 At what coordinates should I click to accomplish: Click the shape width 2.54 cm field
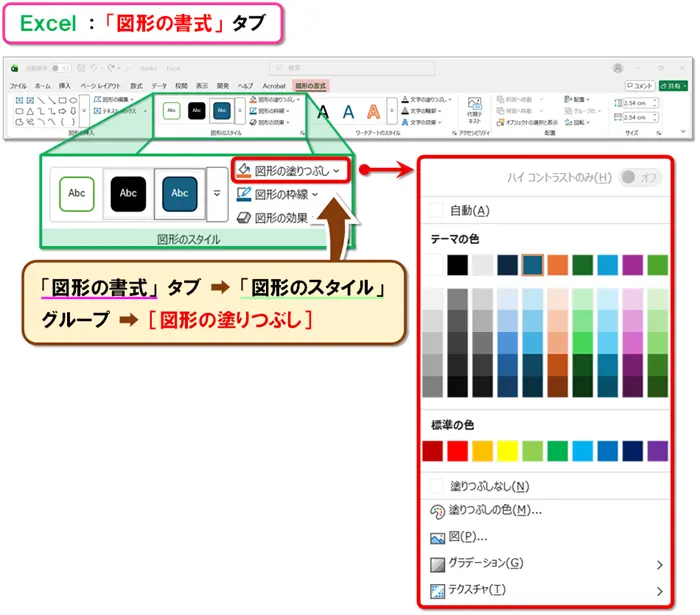coord(640,117)
